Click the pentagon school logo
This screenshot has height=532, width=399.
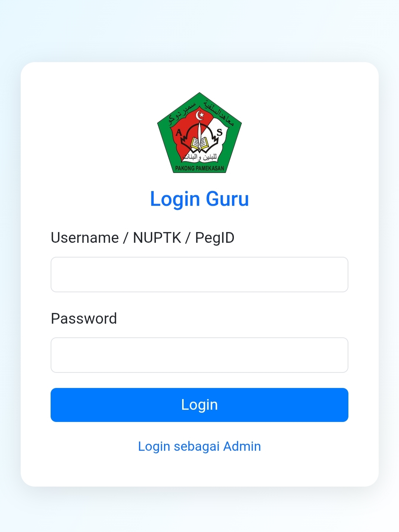click(199, 133)
